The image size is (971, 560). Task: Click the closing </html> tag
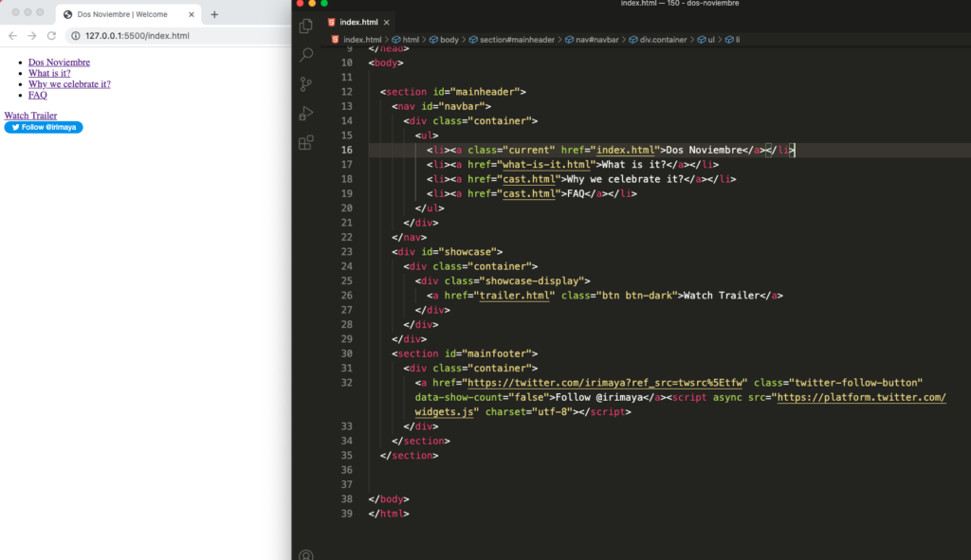click(x=389, y=515)
